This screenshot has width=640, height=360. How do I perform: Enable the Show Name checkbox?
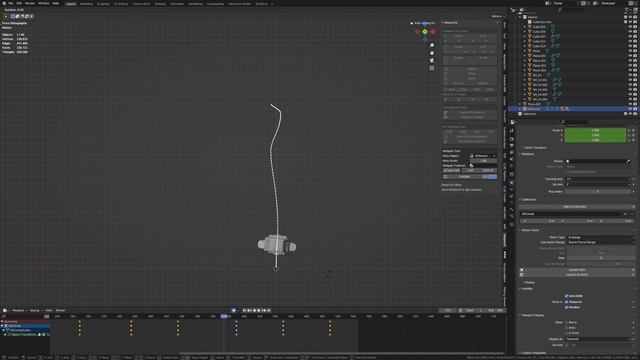tap(567, 322)
